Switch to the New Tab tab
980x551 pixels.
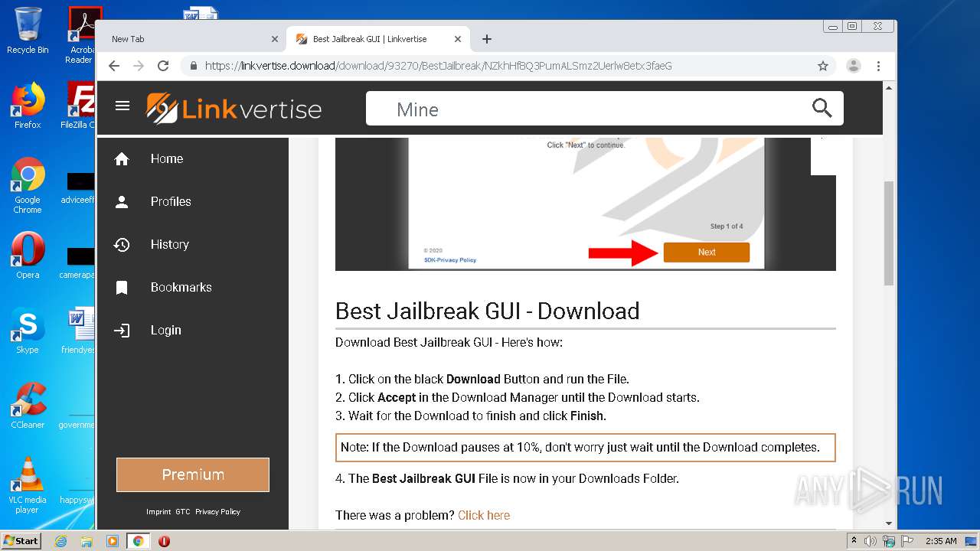[190, 39]
